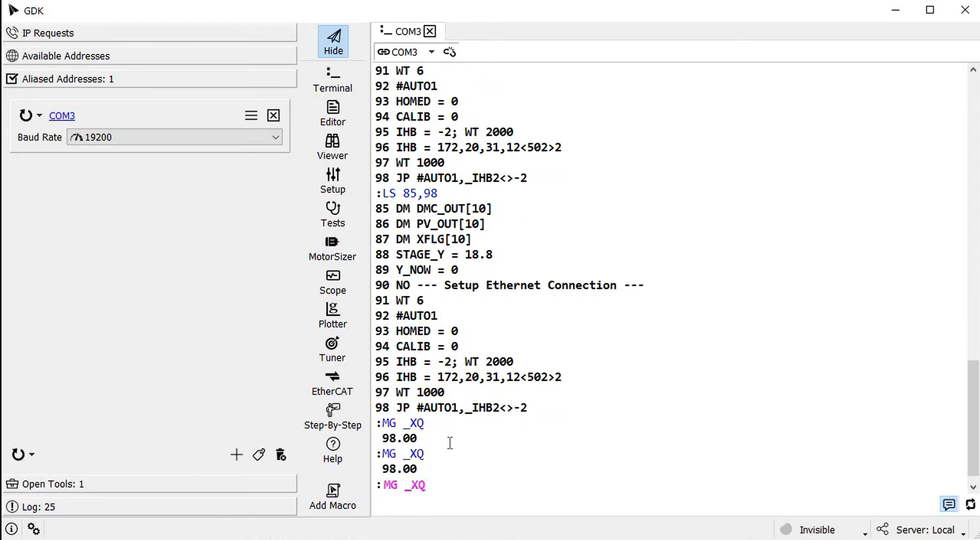Open the EtherCAT tool

pos(332,383)
